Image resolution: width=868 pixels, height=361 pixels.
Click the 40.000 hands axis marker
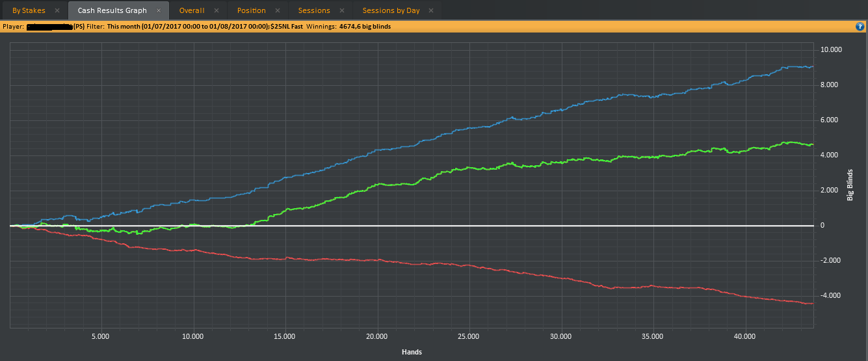[744, 337]
